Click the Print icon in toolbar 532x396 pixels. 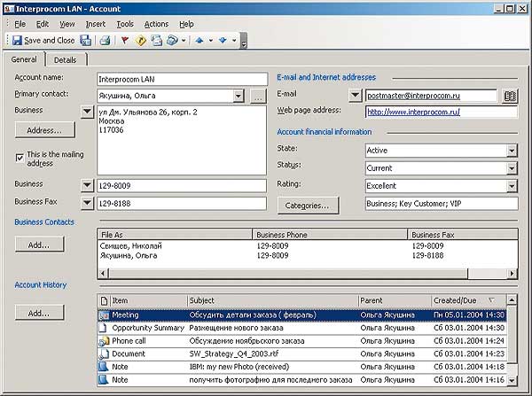[x=105, y=40]
